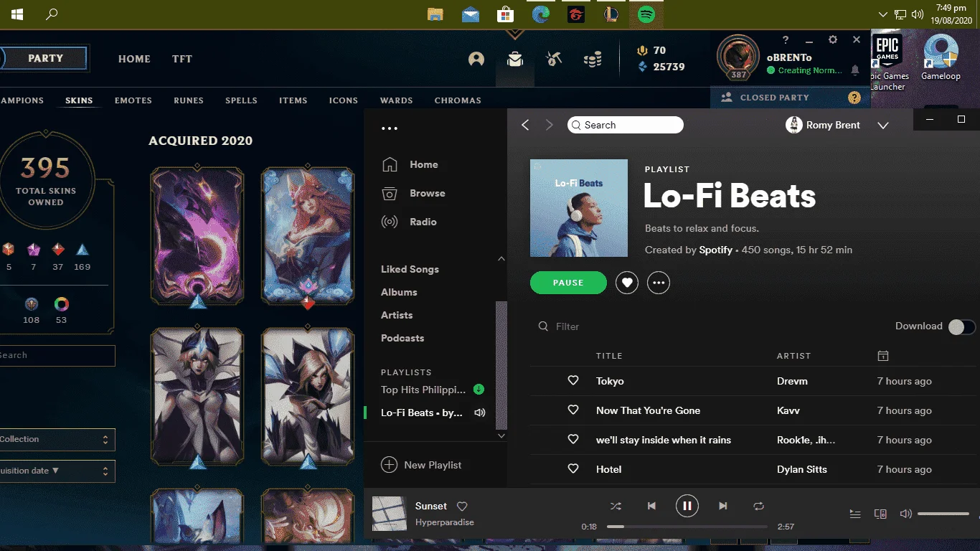Open File Explorer from the taskbar
The height and width of the screenshot is (551, 980).
(x=435, y=14)
